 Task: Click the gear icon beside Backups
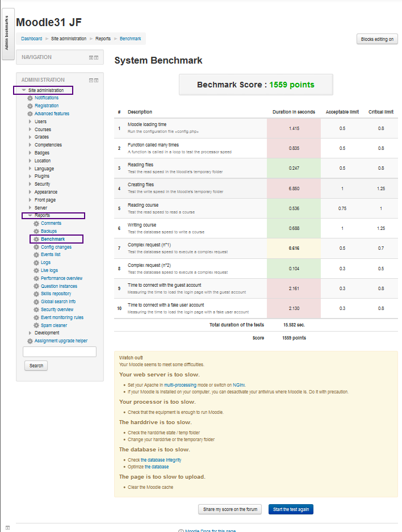point(36,232)
